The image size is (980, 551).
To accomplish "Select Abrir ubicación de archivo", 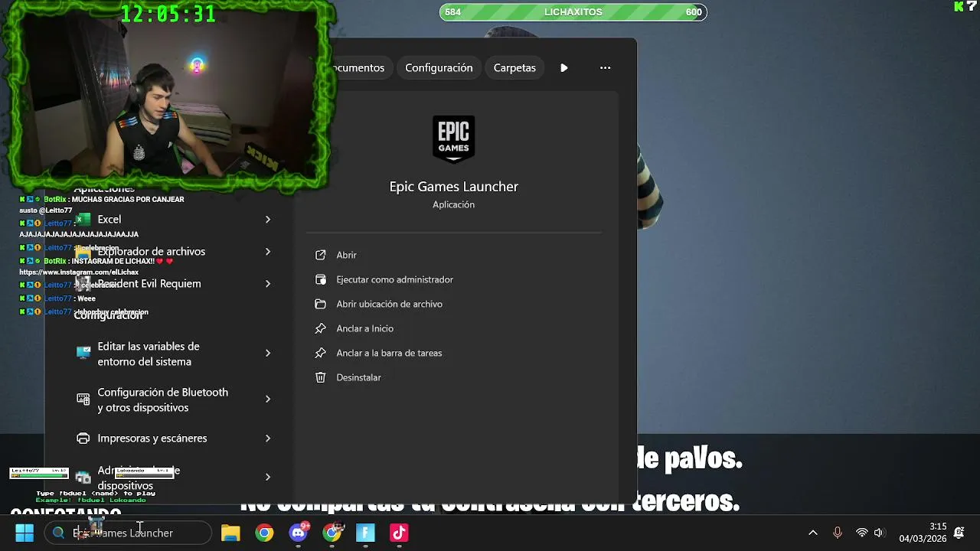I will pos(453,304).
